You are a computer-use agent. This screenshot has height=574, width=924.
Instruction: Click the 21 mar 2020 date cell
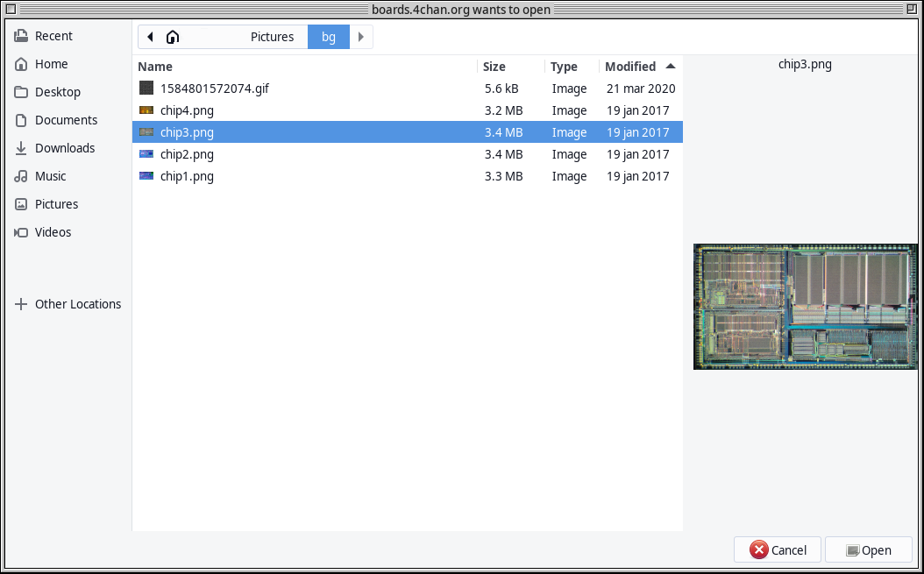[x=641, y=89]
